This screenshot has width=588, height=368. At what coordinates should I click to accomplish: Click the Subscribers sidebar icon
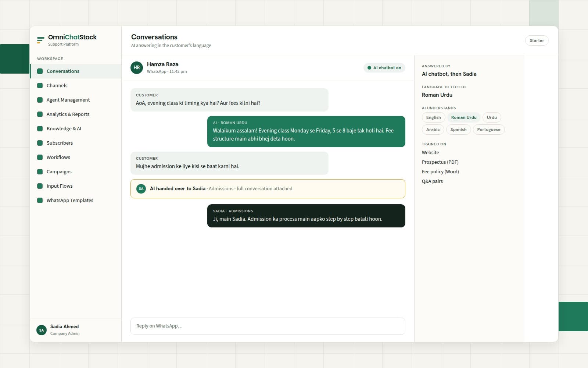click(x=40, y=143)
